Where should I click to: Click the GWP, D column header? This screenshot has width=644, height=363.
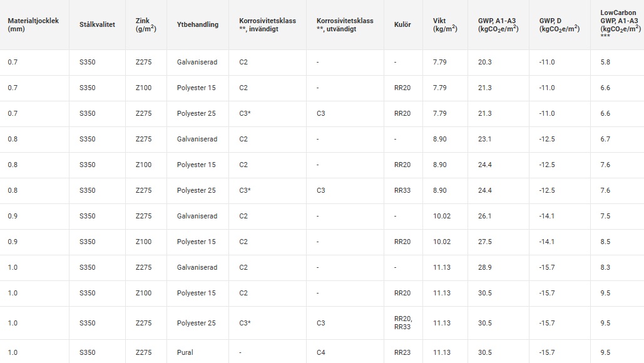click(560, 24)
